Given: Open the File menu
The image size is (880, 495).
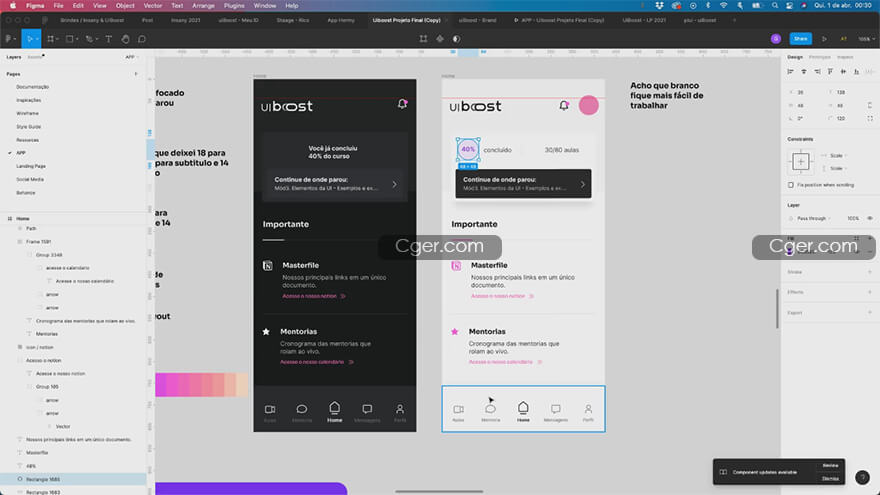Looking at the screenshot, I should tap(58, 6).
